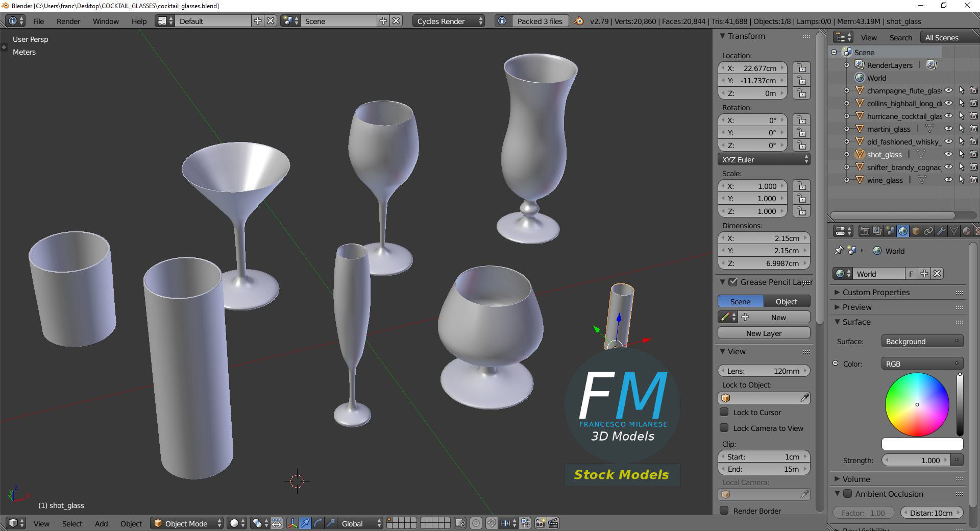
Task: Click the Search menu in the outliner
Action: point(900,38)
